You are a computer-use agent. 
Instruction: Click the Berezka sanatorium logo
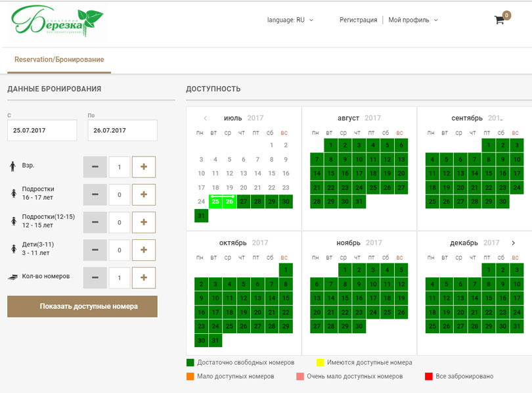[56, 22]
